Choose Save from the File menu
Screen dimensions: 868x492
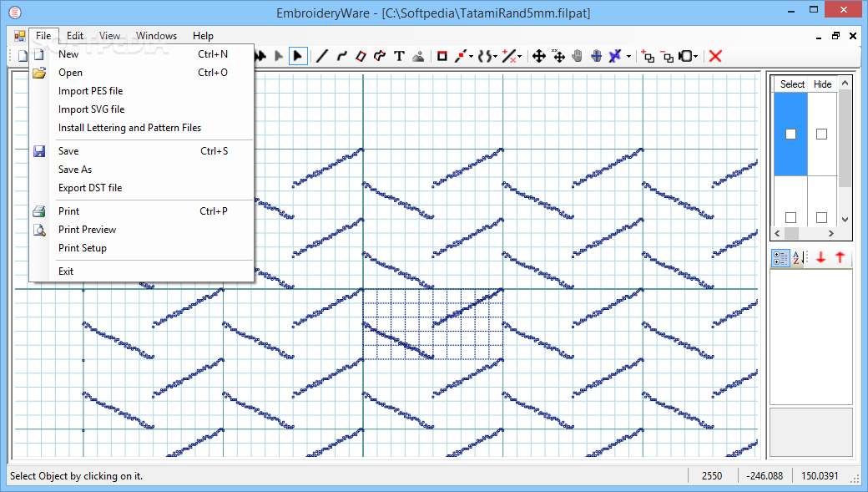pyautogui.click(x=142, y=151)
